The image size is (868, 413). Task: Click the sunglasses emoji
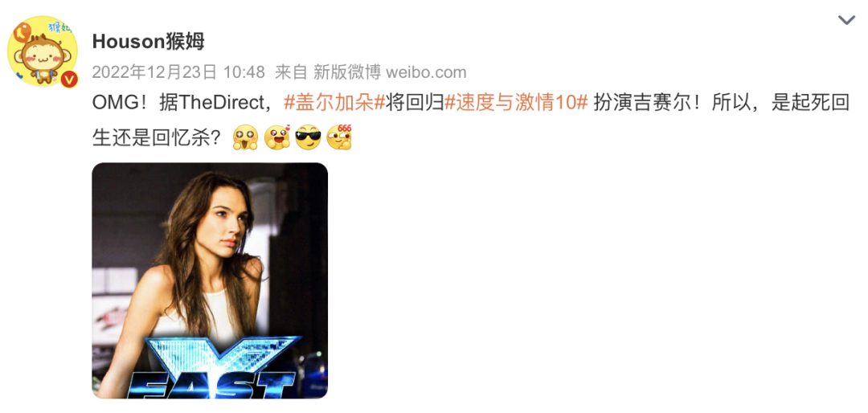tap(308, 138)
